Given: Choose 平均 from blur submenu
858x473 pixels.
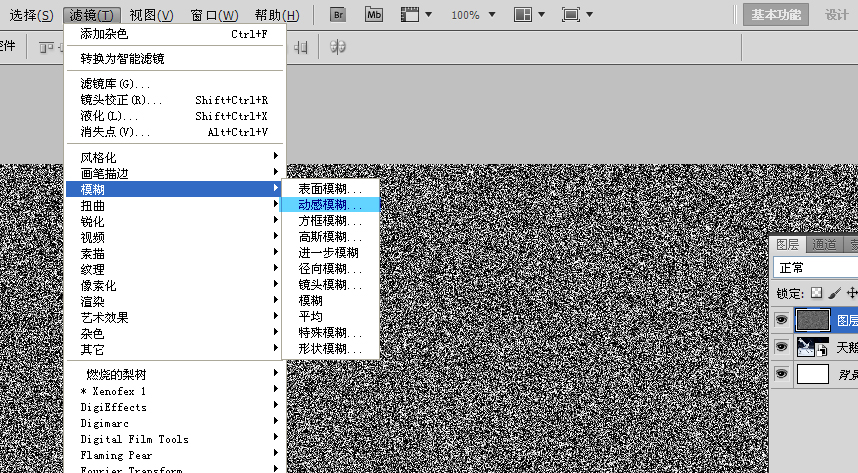Looking at the screenshot, I should pyautogui.click(x=330, y=316).
